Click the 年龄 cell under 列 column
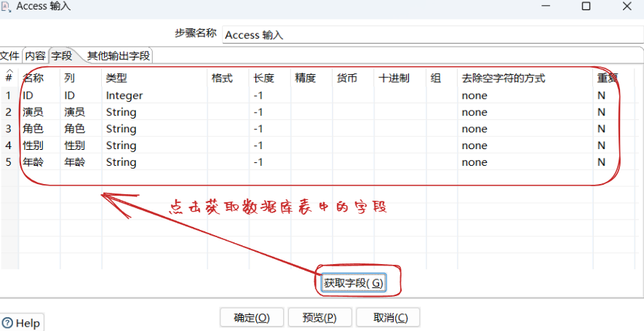The height and width of the screenshot is (331, 644). click(81, 161)
